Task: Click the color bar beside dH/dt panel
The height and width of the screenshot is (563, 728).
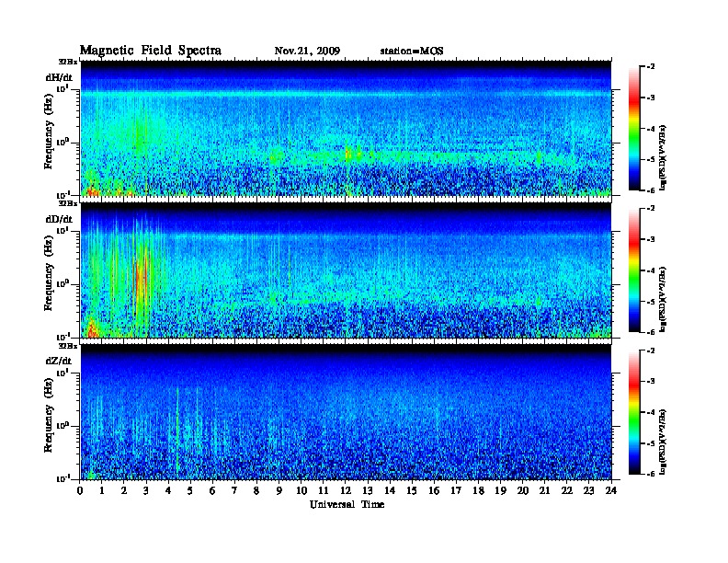Action: [x=634, y=128]
